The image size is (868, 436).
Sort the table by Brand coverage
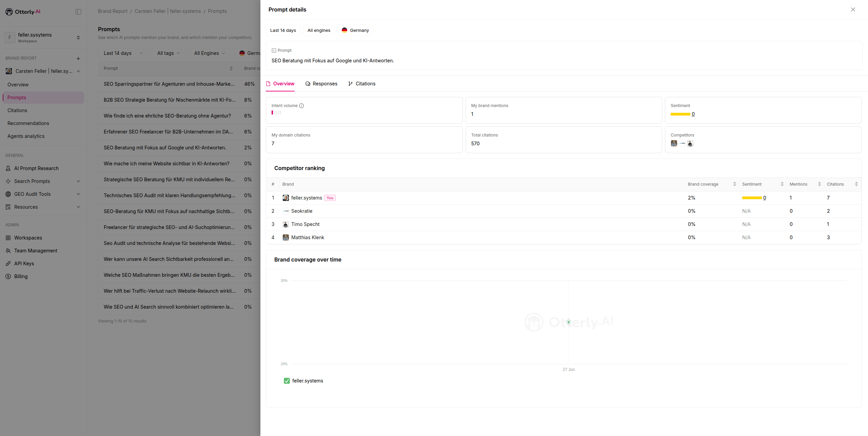[734, 184]
